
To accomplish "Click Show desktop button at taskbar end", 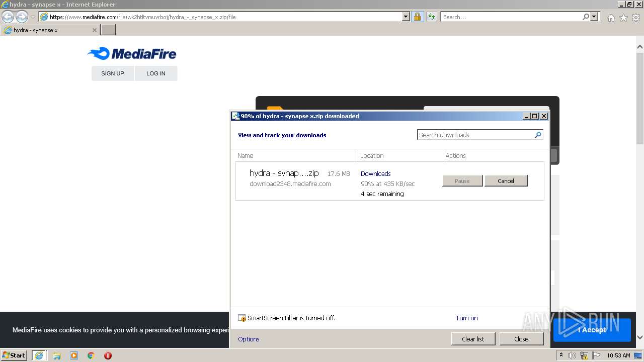I will (x=638, y=355).
